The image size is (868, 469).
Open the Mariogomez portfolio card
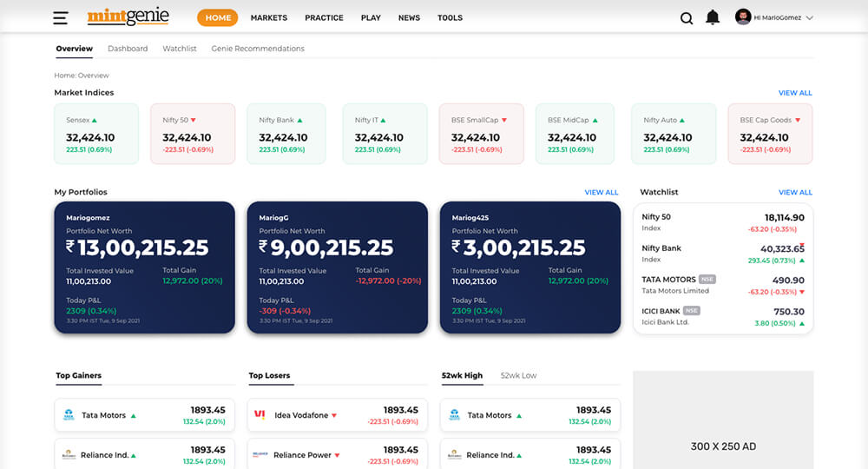tap(144, 268)
